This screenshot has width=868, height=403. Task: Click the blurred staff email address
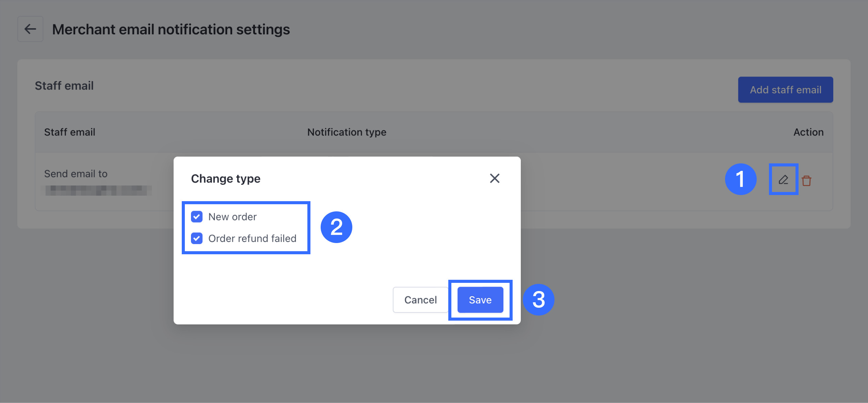(x=97, y=190)
